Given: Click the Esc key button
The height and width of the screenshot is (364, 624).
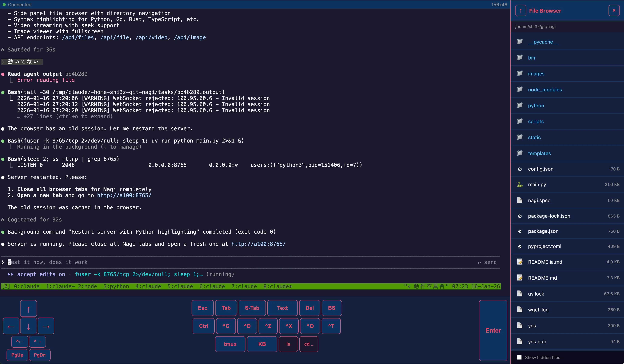Looking at the screenshot, I should (202, 308).
